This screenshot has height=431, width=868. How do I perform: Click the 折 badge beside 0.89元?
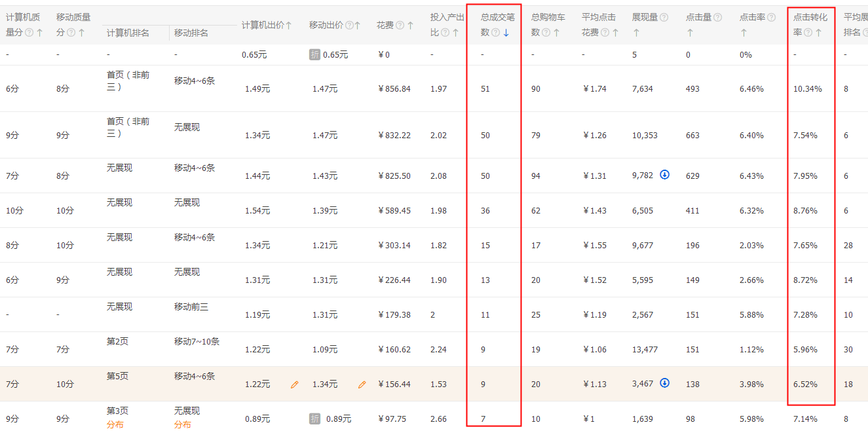(x=314, y=419)
